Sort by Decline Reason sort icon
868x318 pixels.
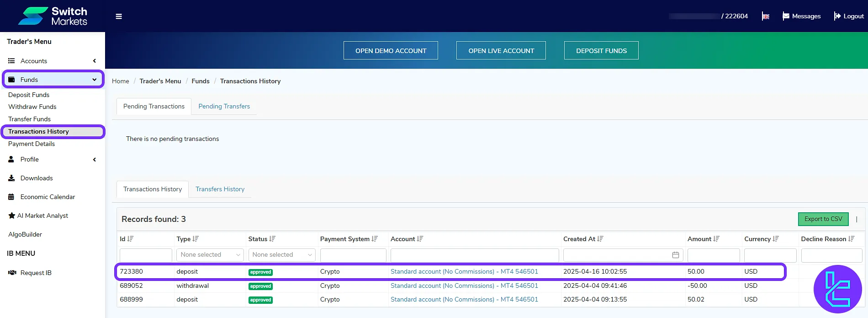[x=852, y=239]
